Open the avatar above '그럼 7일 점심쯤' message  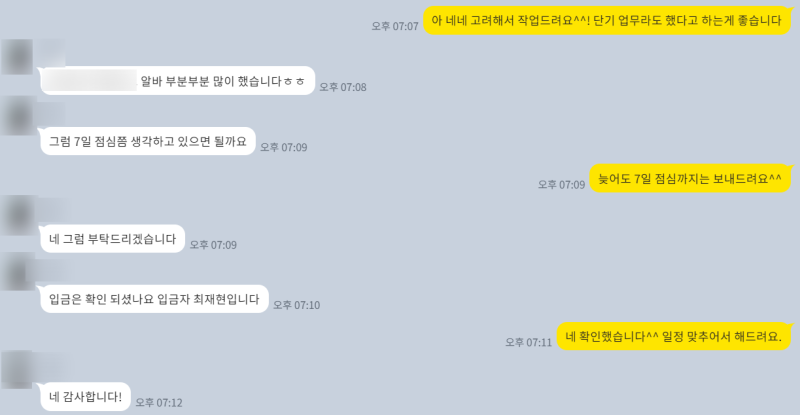(x=17, y=117)
